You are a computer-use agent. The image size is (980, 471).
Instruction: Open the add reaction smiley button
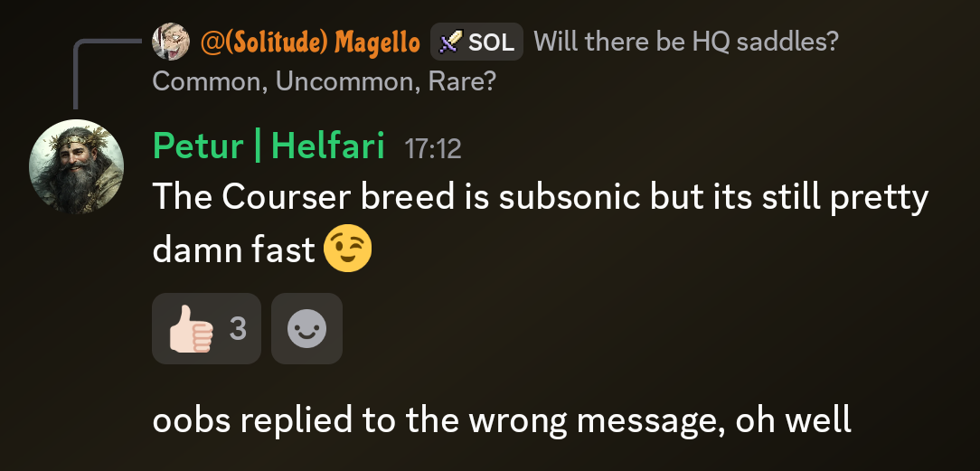point(306,328)
